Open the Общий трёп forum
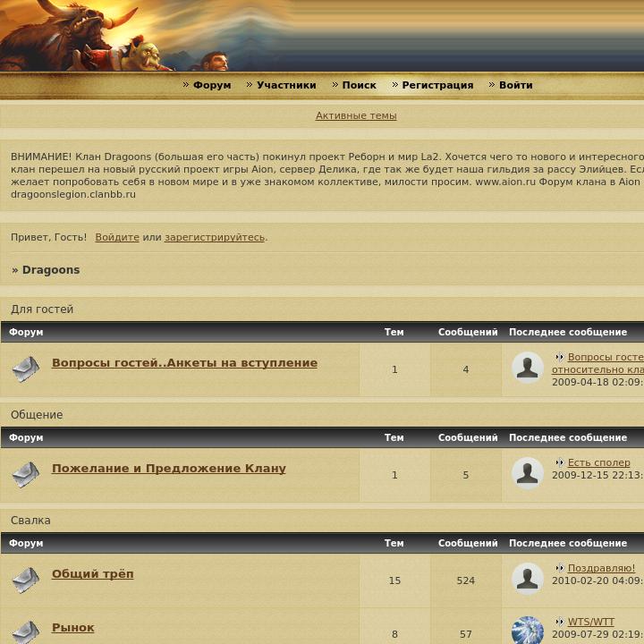The image size is (644, 644). tap(92, 574)
